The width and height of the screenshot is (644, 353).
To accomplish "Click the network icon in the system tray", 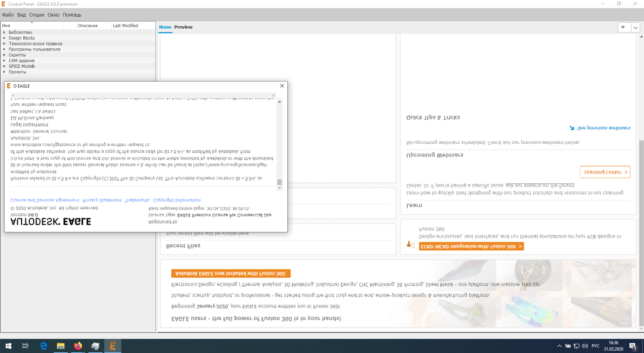I will pyautogui.click(x=577, y=346).
